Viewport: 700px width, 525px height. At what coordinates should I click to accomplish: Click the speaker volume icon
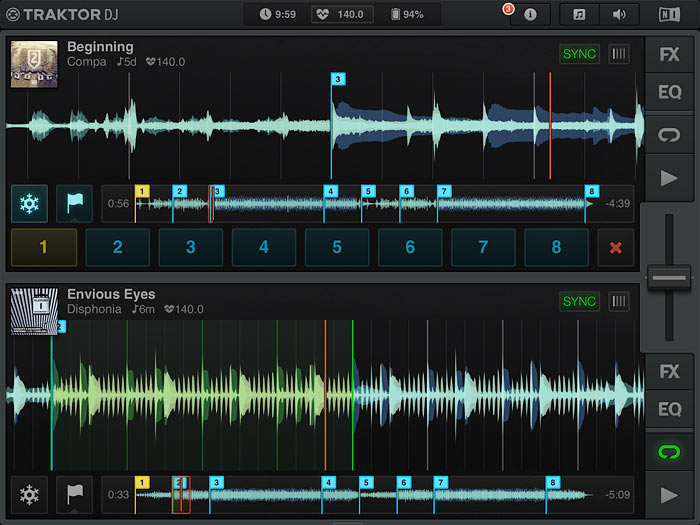[x=619, y=15]
